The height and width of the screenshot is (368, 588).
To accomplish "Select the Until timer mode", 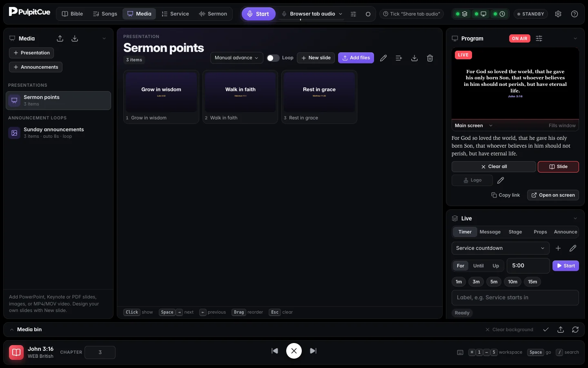I will point(479,266).
